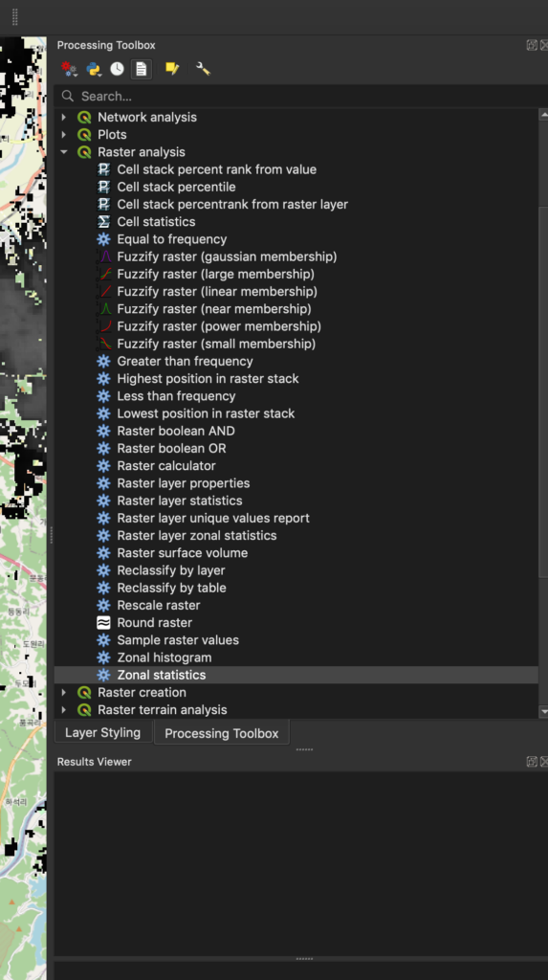Click the Fuzzify raster near membership icon
548x980 pixels.
point(105,309)
